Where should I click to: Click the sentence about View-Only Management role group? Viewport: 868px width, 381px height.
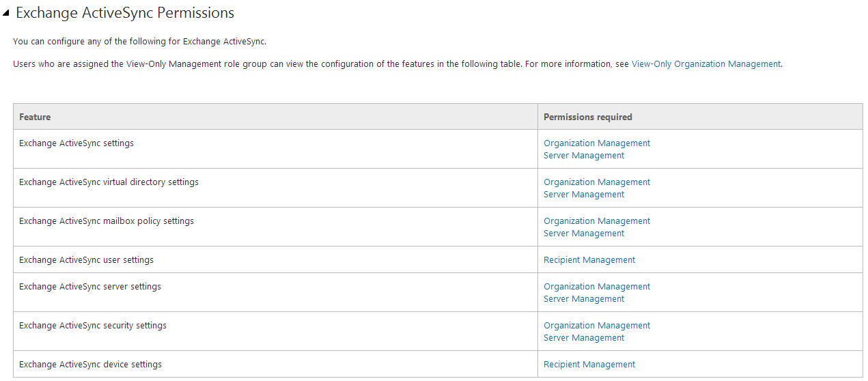397,63
